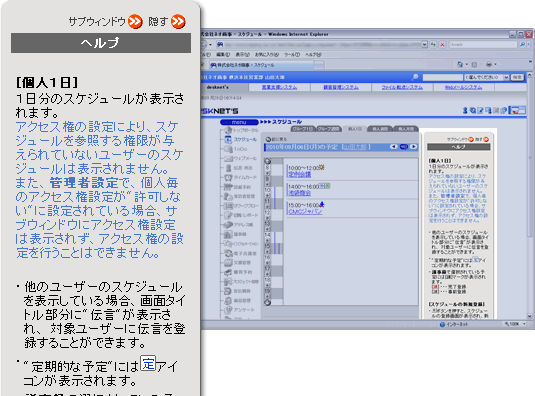
Task: Open the 営業支援システム link
Action: click(x=279, y=87)
